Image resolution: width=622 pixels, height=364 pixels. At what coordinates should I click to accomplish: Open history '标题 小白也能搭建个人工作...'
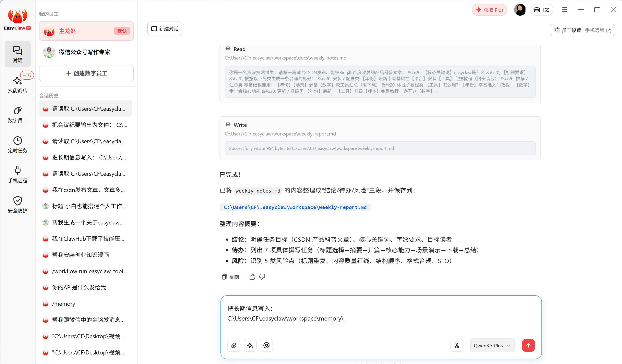click(x=85, y=206)
